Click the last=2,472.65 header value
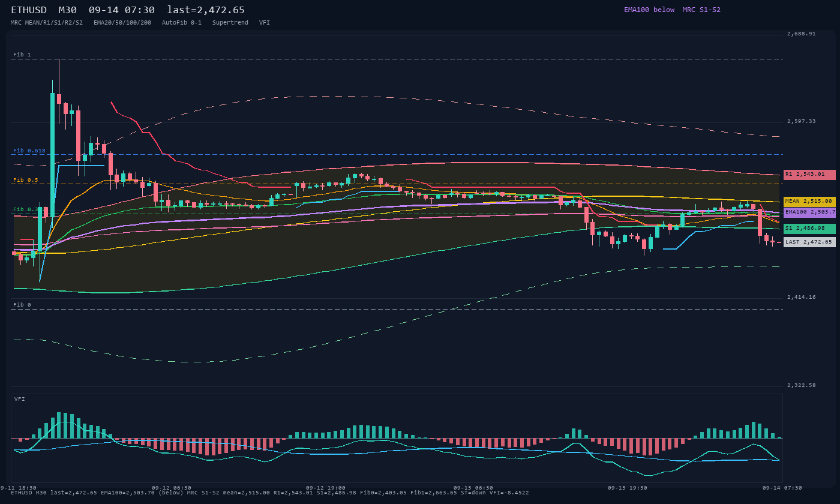Viewport: 840px width, 504px height. [206, 10]
